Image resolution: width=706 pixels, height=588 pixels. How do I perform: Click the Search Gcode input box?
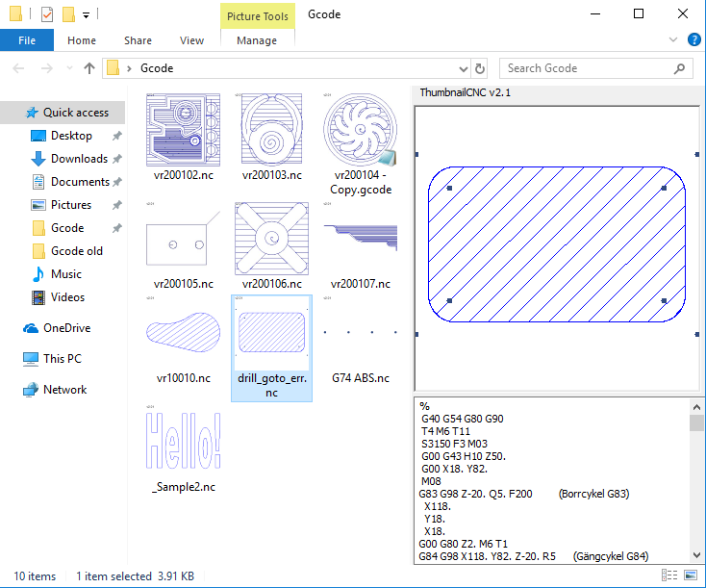point(586,68)
